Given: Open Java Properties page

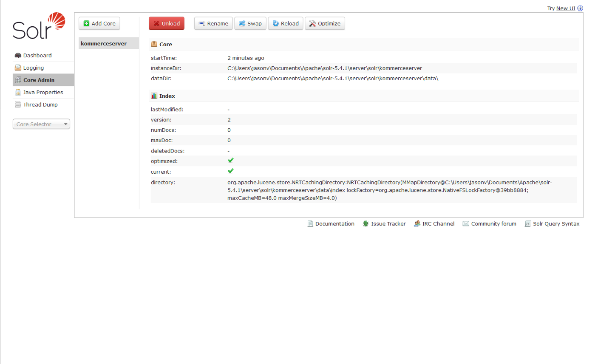Looking at the screenshot, I should pos(43,92).
